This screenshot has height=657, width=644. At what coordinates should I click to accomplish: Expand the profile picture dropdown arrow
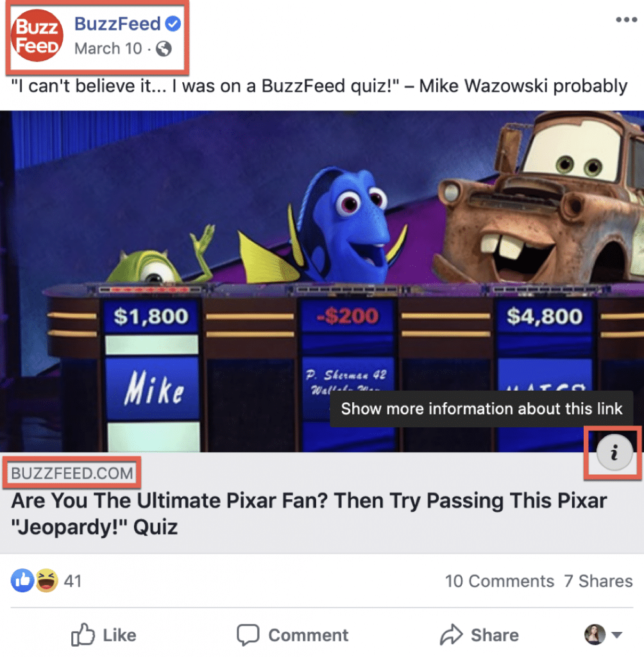tap(616, 635)
